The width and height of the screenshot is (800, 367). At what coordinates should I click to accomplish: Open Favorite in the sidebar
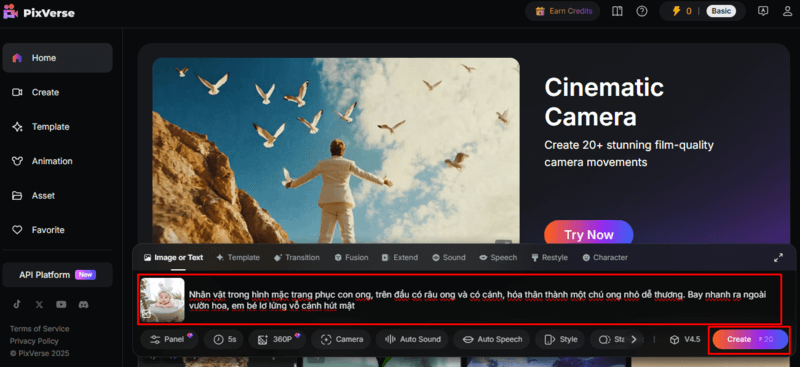pos(58,230)
